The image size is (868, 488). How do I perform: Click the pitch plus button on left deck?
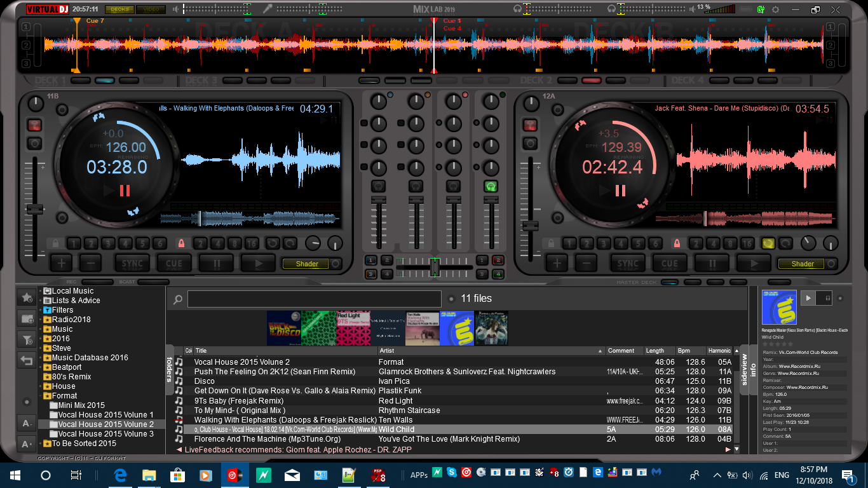[62, 263]
